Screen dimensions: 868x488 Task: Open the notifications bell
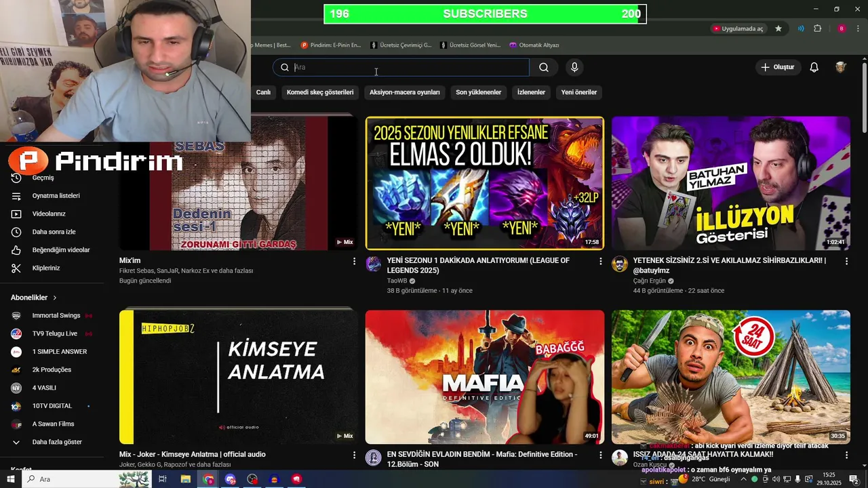click(x=814, y=67)
